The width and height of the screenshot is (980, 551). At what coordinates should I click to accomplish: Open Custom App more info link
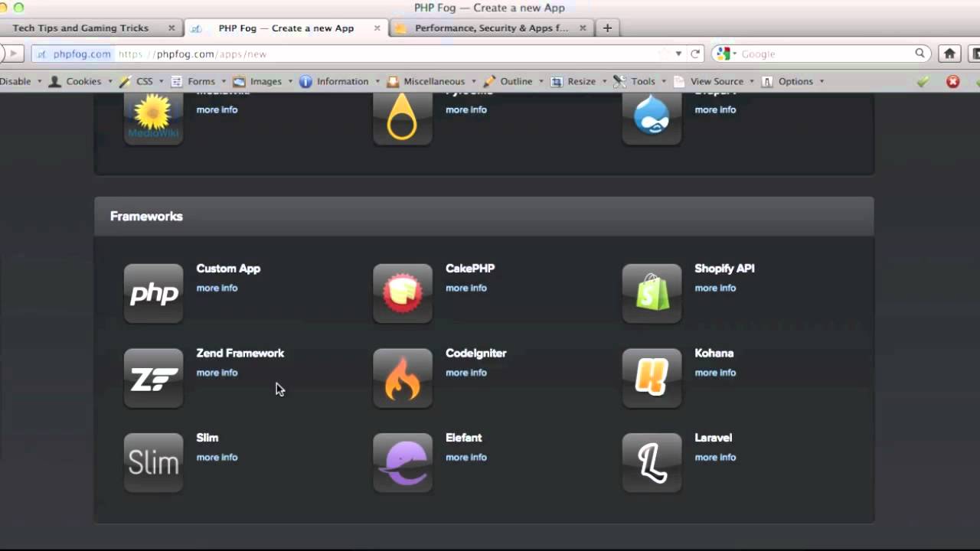click(x=217, y=288)
